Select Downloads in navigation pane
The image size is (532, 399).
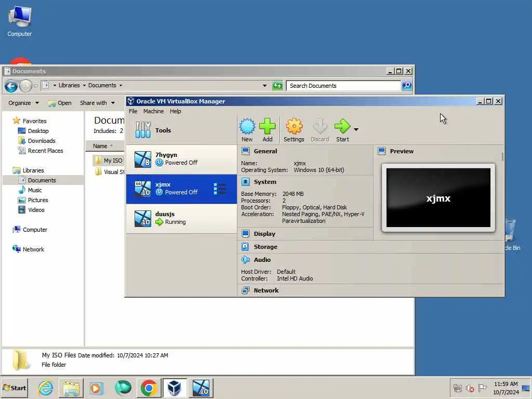click(x=42, y=140)
